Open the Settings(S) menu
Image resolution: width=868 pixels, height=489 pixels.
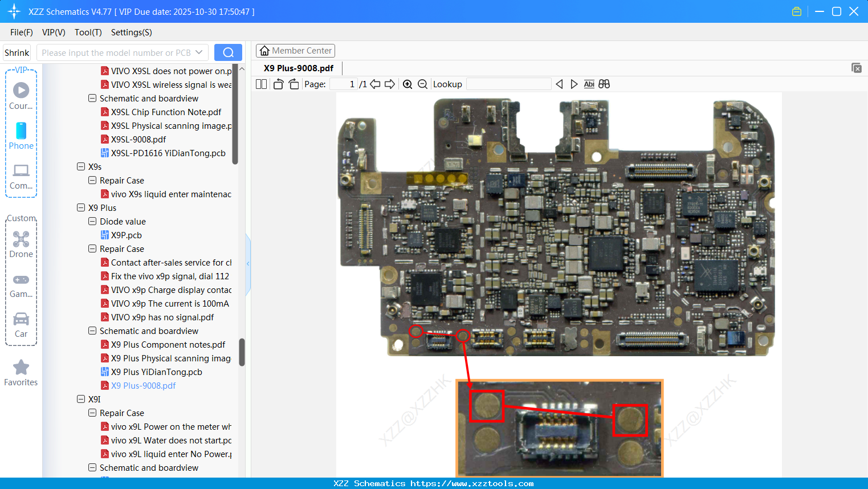pos(131,32)
